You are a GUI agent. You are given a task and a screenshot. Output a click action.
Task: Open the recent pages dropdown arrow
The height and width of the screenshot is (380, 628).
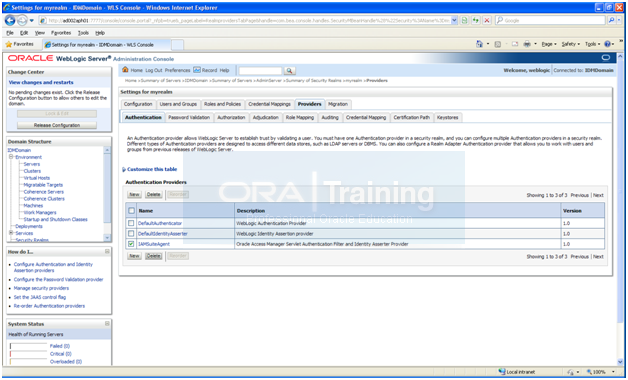click(x=32, y=20)
